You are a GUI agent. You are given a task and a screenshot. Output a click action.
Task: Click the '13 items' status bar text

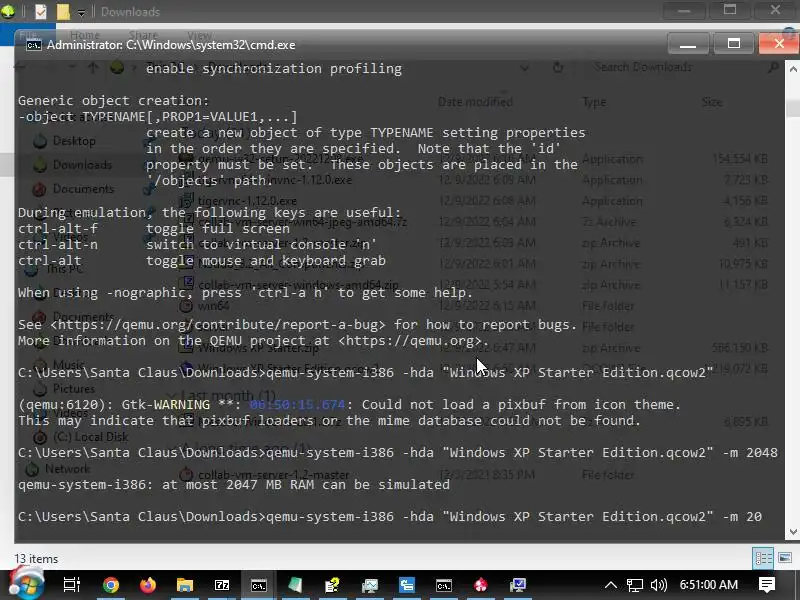(36, 559)
